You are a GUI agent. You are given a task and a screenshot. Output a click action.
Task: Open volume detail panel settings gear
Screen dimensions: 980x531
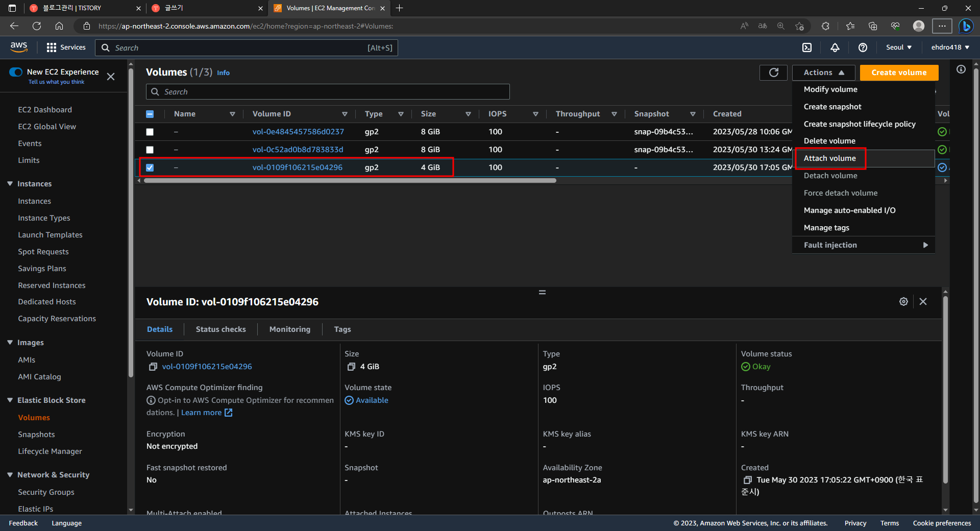pyautogui.click(x=903, y=302)
